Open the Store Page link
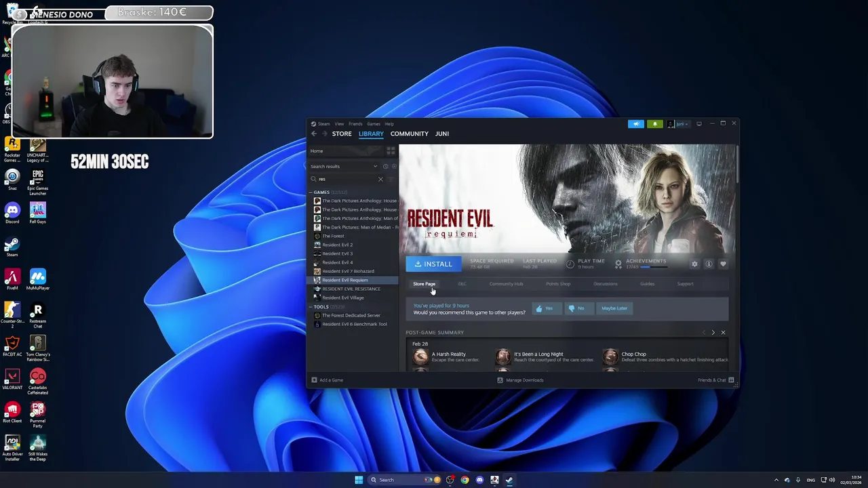The width and height of the screenshot is (868, 488). tap(424, 284)
